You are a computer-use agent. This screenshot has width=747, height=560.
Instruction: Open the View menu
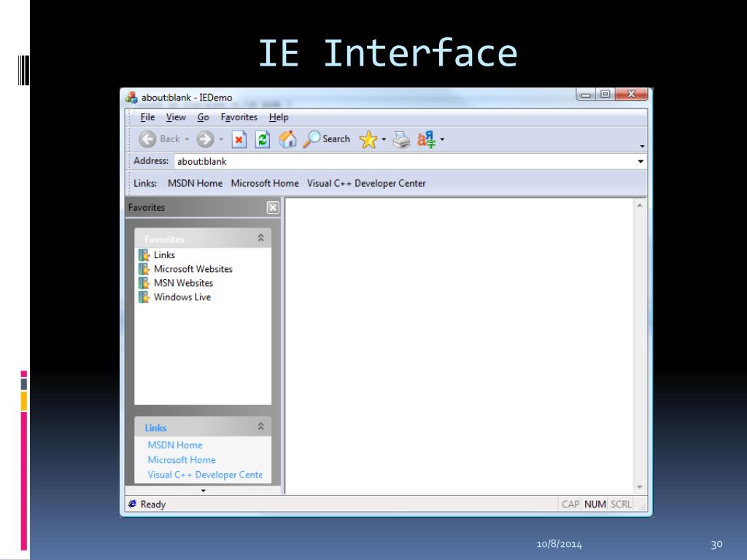[x=176, y=117]
